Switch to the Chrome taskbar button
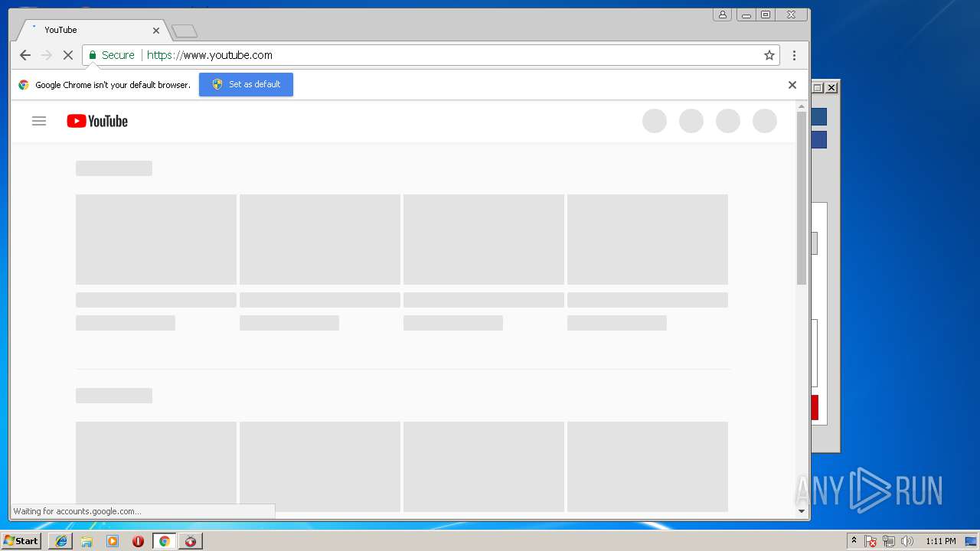This screenshot has width=980, height=551. tap(164, 541)
